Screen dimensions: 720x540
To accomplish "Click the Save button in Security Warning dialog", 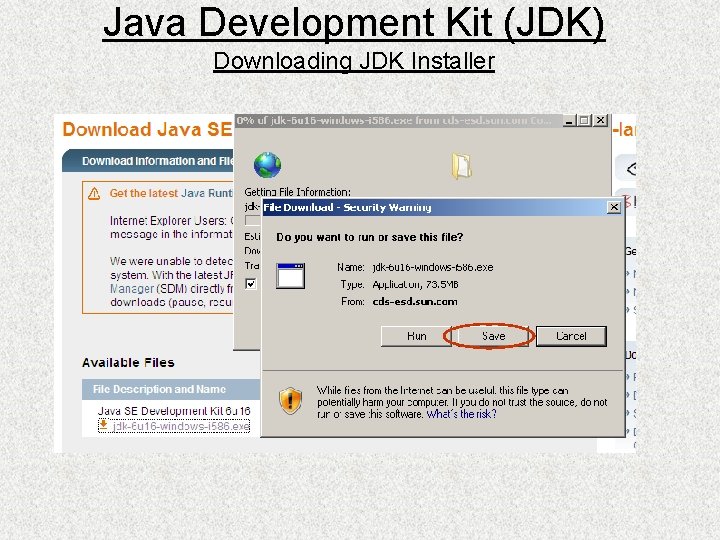I will pyautogui.click(x=493, y=336).
